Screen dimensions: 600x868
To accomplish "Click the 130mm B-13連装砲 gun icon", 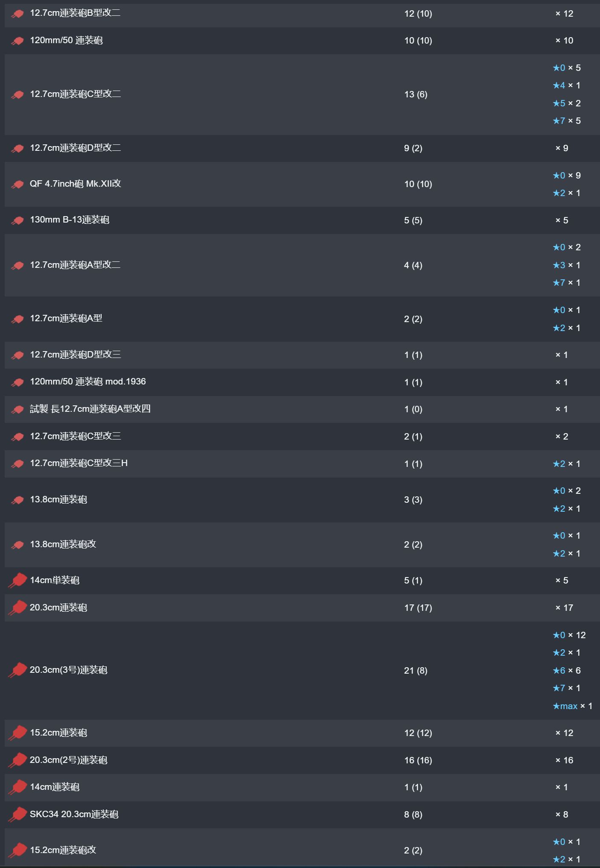I will [18, 220].
